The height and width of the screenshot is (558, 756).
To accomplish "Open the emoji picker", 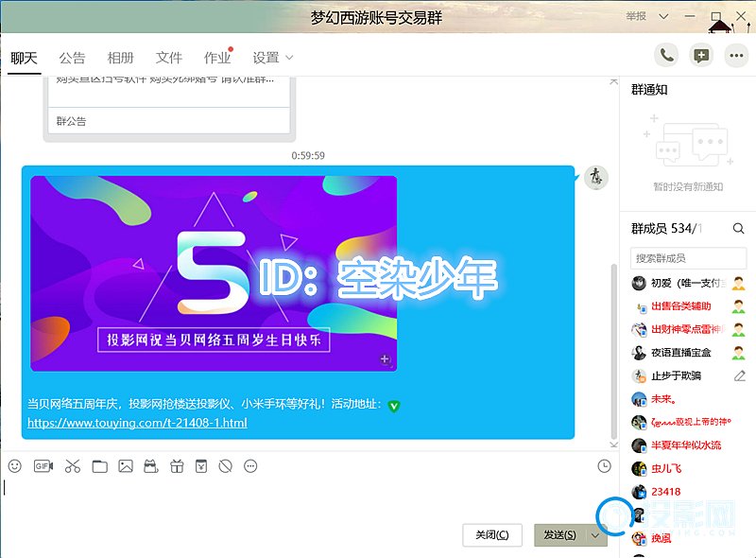I will [x=15, y=466].
